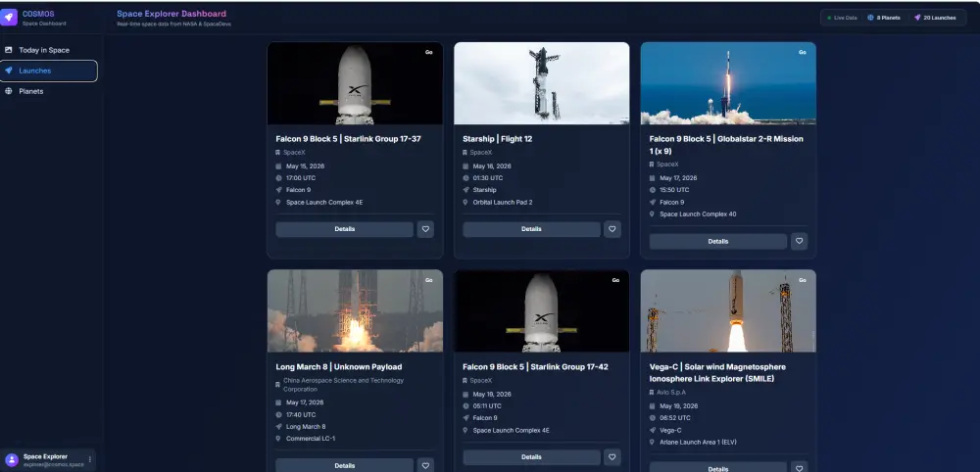Screen dimensions: 980x472
Task: Click Go status badge on Vega-C card
Action: tap(803, 280)
